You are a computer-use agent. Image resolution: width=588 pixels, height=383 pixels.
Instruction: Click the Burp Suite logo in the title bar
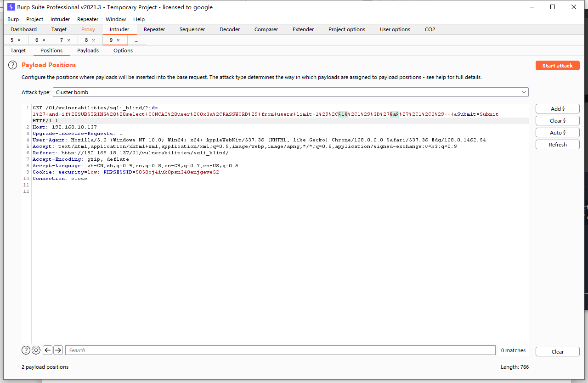pos(11,7)
